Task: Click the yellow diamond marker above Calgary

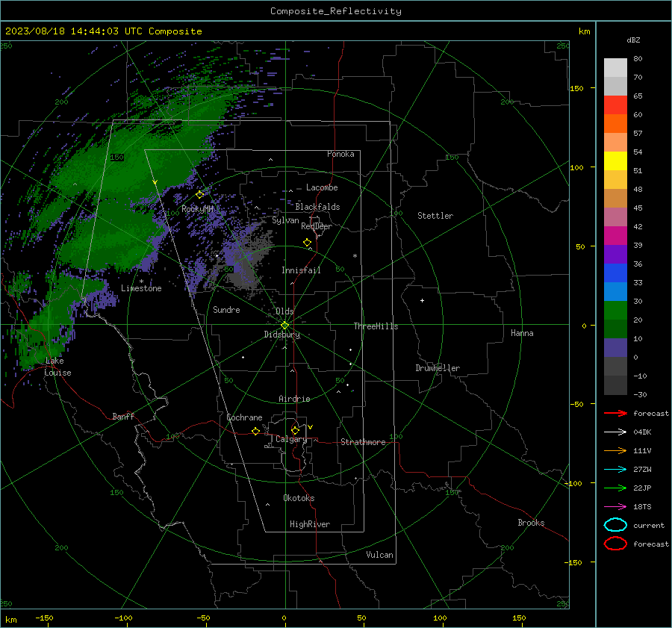Action: pyautogui.click(x=295, y=430)
